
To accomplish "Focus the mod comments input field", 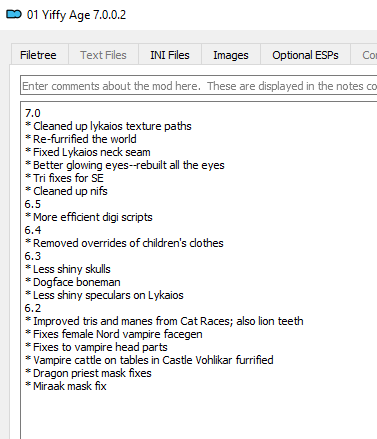I will [x=199, y=86].
